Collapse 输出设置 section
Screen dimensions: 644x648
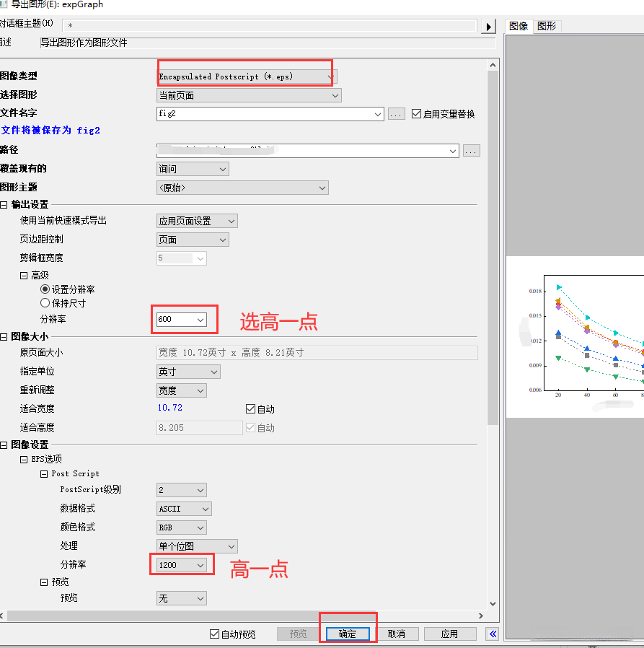tap(4, 204)
